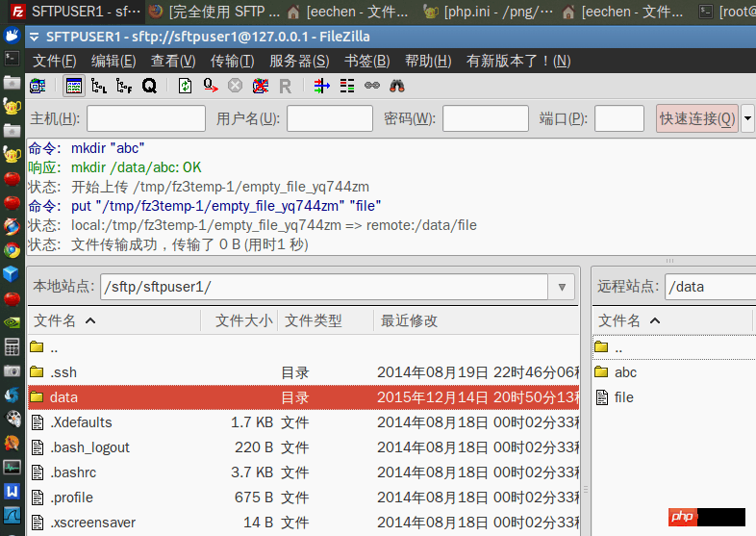Click the mkdir /data/abc: OK log line
The image size is (756, 536).
(x=136, y=167)
